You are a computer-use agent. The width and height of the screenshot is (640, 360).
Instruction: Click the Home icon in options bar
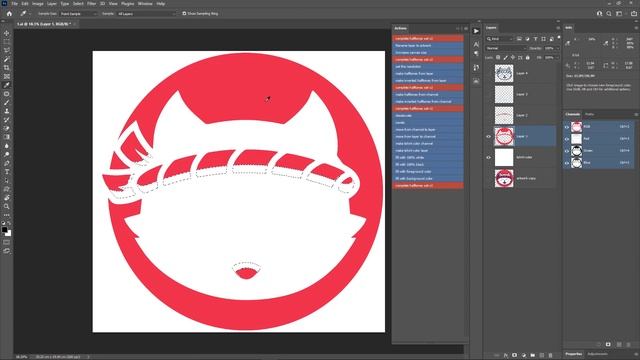tap(9, 13)
